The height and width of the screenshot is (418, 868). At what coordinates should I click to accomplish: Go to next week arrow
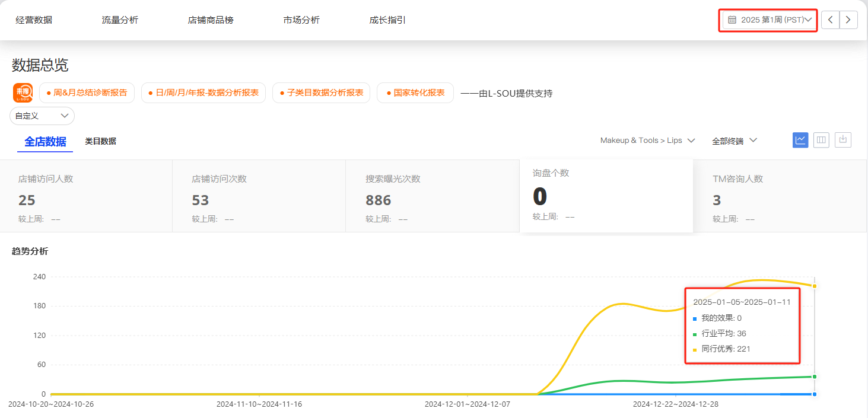pyautogui.click(x=848, y=20)
